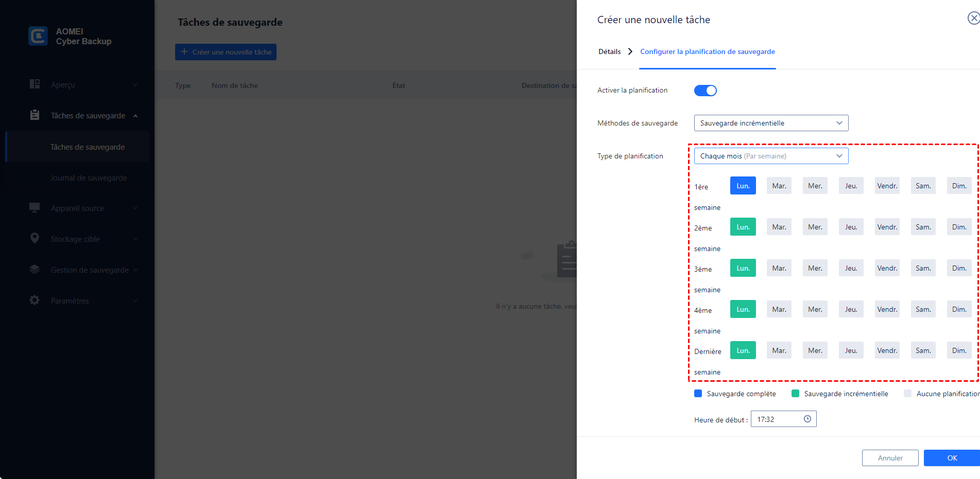Screen dimensions: 980x479
Task: Open Journal de sauvegarde in sidebar
Action: click(89, 178)
